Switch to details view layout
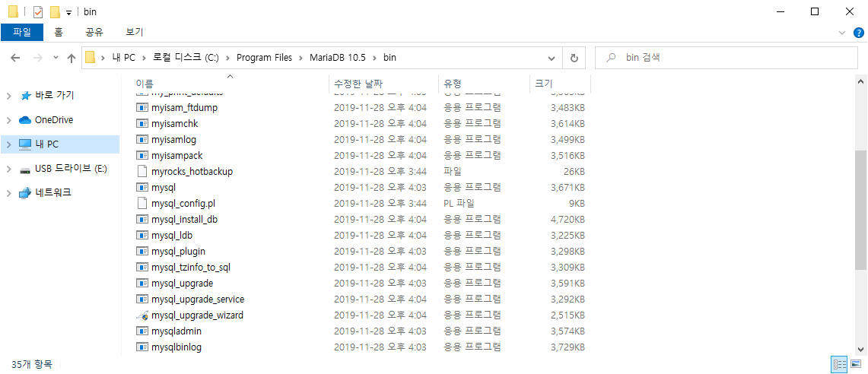This screenshot has width=868, height=374. [x=839, y=364]
